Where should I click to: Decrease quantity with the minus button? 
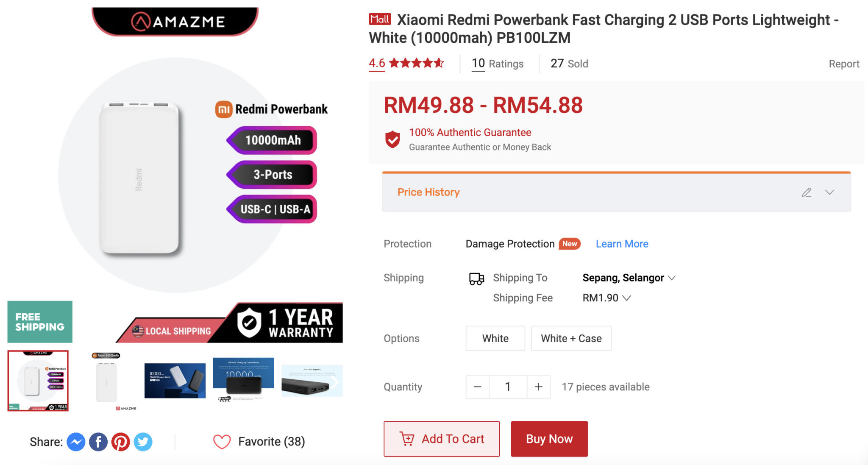tap(477, 387)
